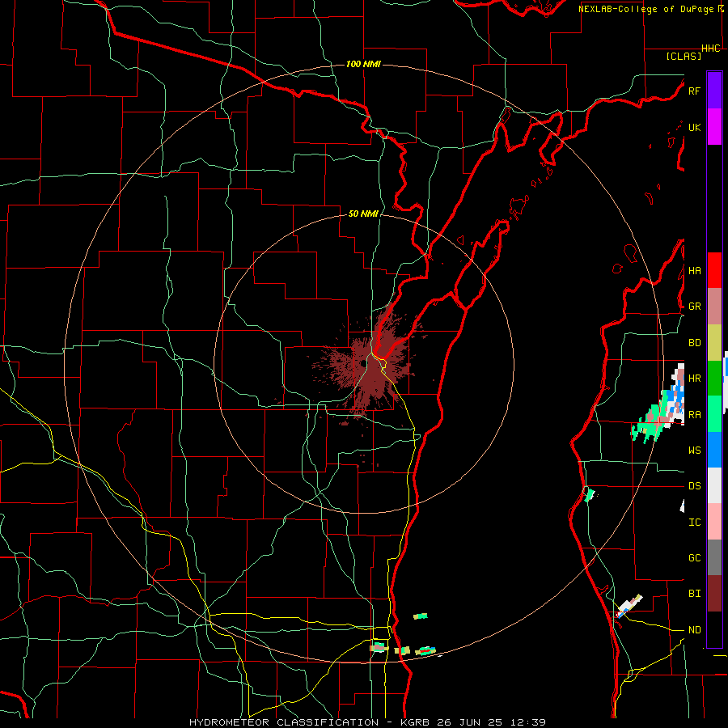
Task: Click the DS legend label
Action: (694, 485)
